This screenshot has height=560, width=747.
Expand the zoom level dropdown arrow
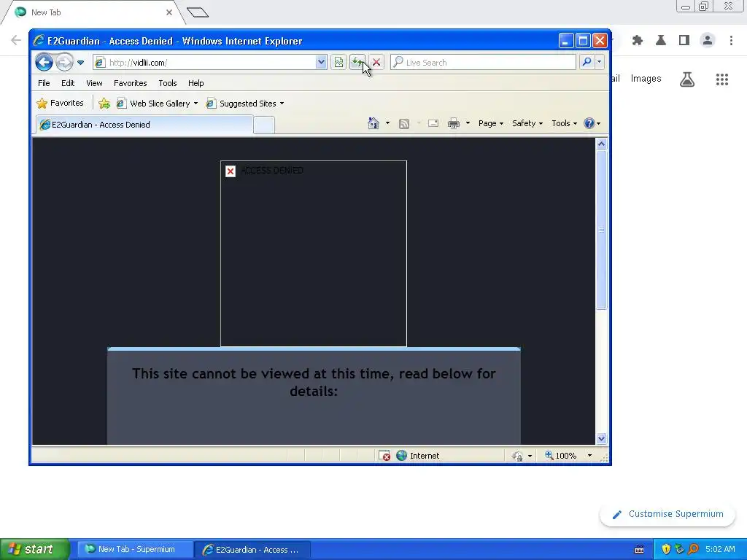click(x=589, y=456)
